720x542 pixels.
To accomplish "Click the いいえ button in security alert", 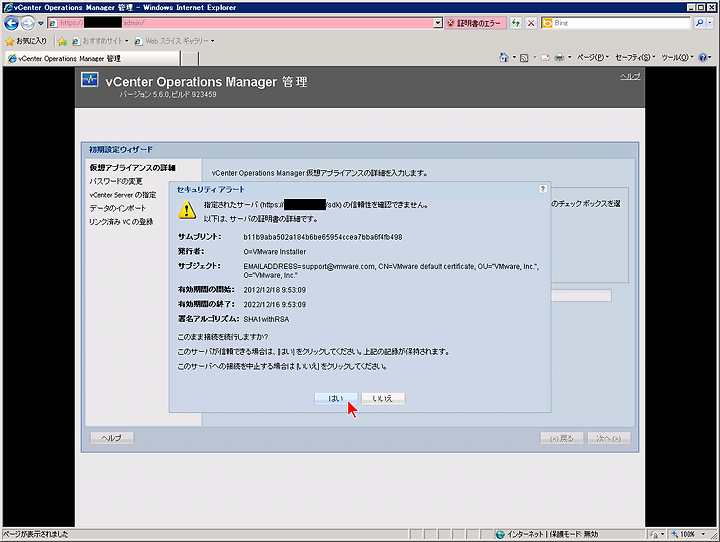I will 383,399.
